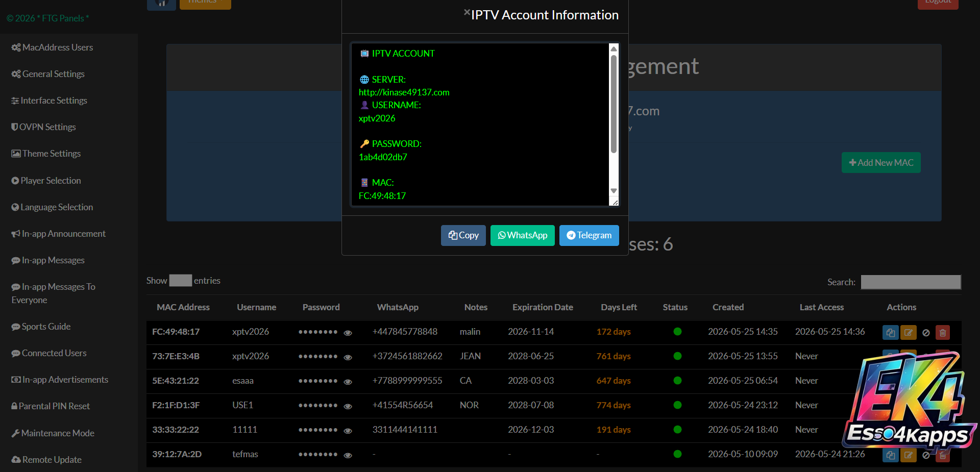Open OVPN Settings in sidebar
Image resolution: width=980 pixels, height=472 pixels.
point(43,127)
